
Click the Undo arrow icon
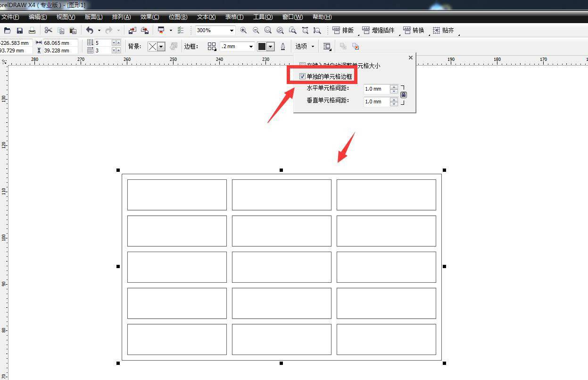tap(90, 30)
